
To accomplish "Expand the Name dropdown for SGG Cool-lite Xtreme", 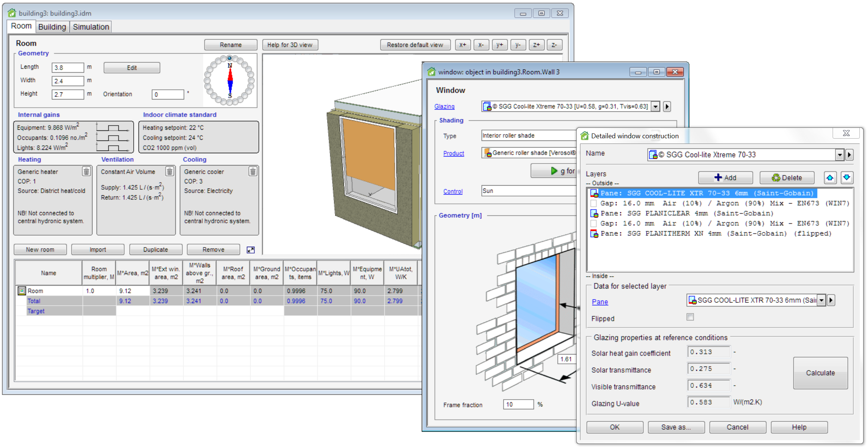I will [839, 155].
